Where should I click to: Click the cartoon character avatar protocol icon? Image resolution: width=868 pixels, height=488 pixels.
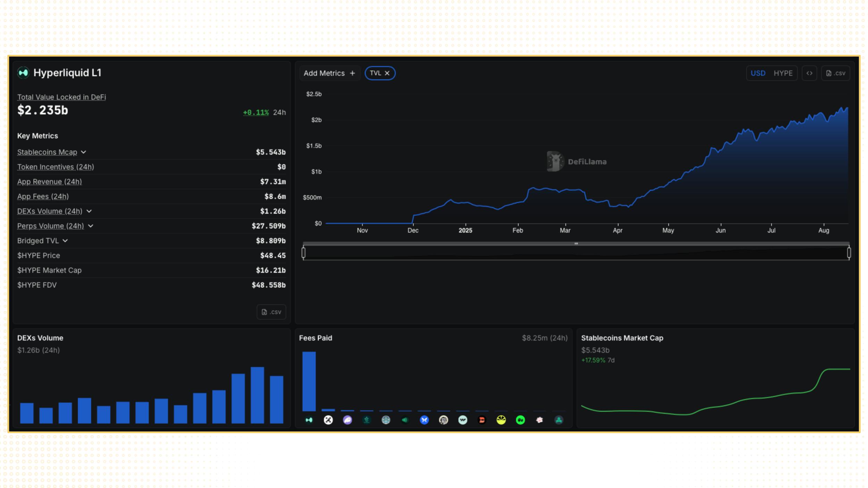(443, 420)
